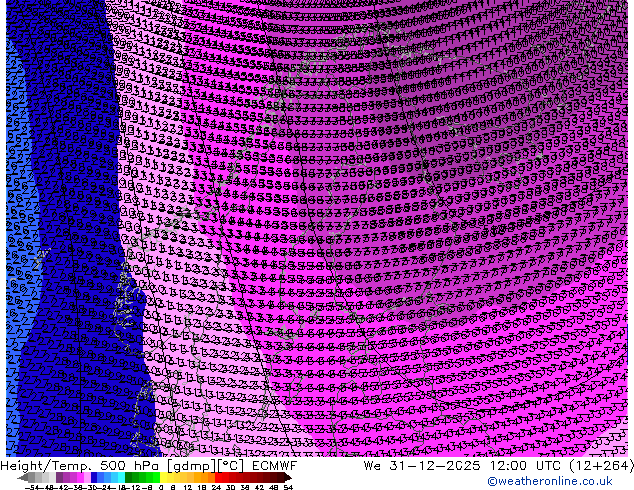634x490 pixels.
Task: Click the dark purple swatch near legend -42
Action: pyautogui.click(x=59, y=477)
